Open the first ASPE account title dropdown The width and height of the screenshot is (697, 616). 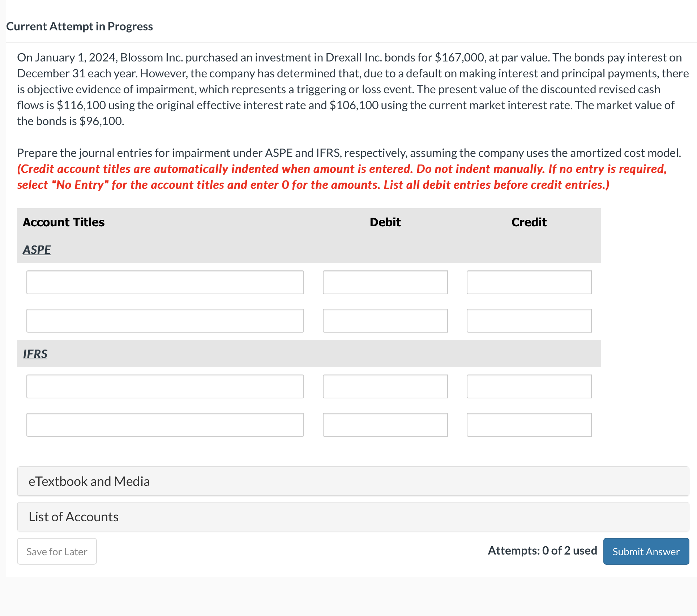tap(165, 282)
